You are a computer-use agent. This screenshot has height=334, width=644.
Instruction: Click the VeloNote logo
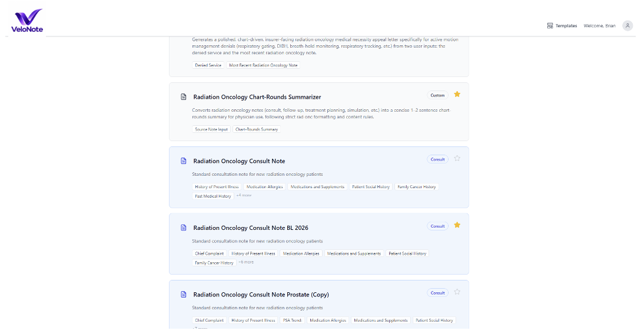pyautogui.click(x=27, y=21)
